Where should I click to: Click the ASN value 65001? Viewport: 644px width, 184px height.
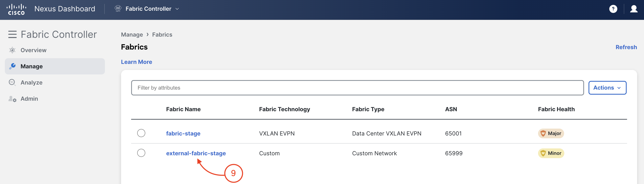click(453, 133)
